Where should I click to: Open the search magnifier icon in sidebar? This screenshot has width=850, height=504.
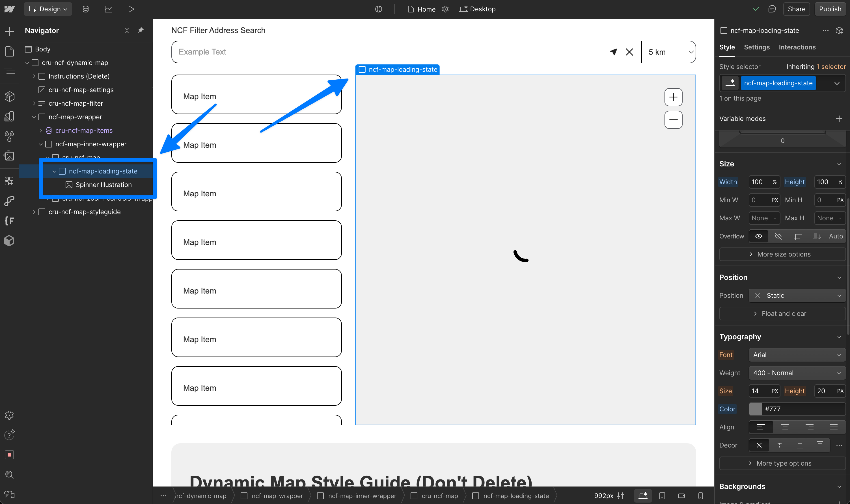click(10, 474)
